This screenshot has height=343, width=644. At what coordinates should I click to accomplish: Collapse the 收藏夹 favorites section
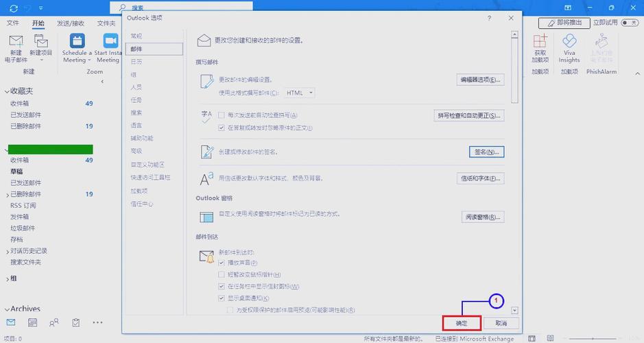(7, 91)
